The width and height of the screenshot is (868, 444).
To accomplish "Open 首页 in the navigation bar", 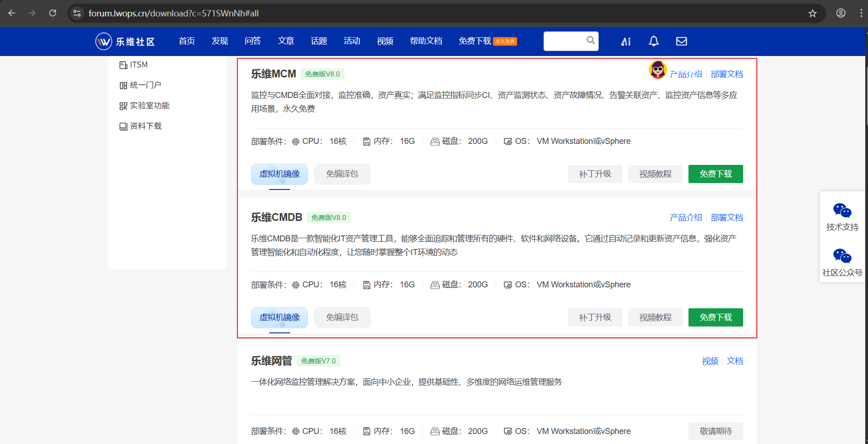I will pos(187,41).
